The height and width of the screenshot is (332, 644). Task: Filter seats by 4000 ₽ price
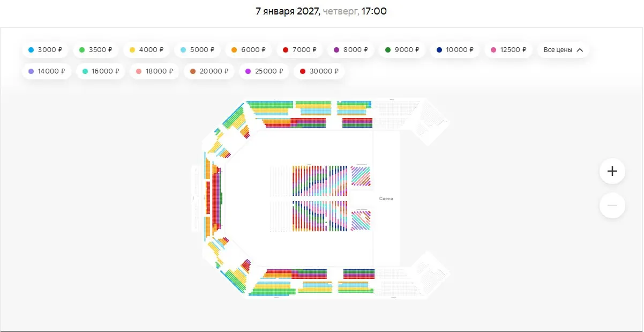click(x=146, y=50)
